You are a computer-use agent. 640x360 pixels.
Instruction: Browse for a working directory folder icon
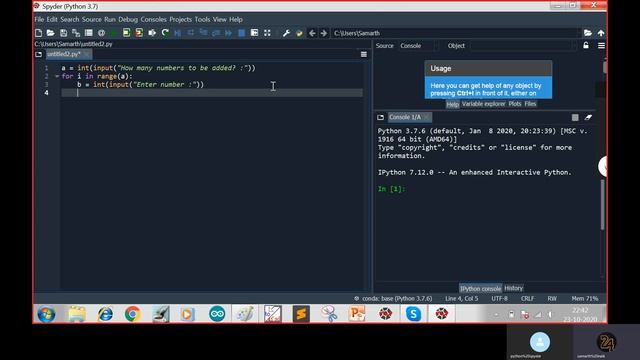click(588, 33)
